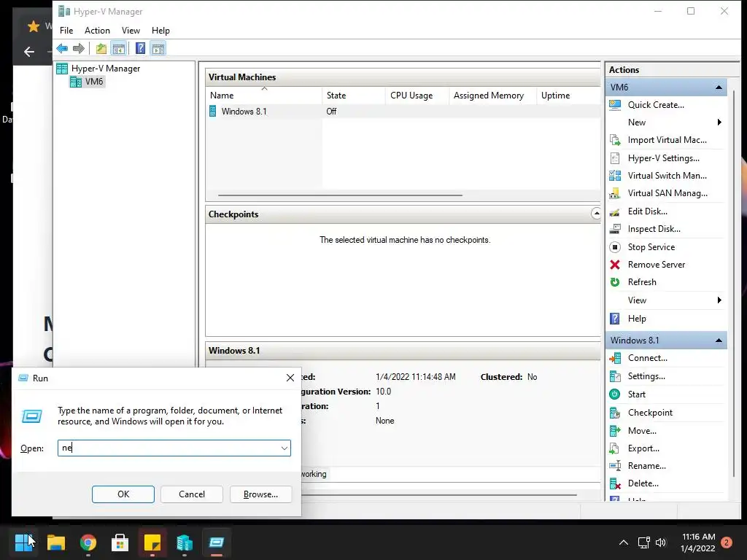Screen dimensions: 747x560
Task: Click Move action for Windows 8.1
Action: click(x=642, y=431)
